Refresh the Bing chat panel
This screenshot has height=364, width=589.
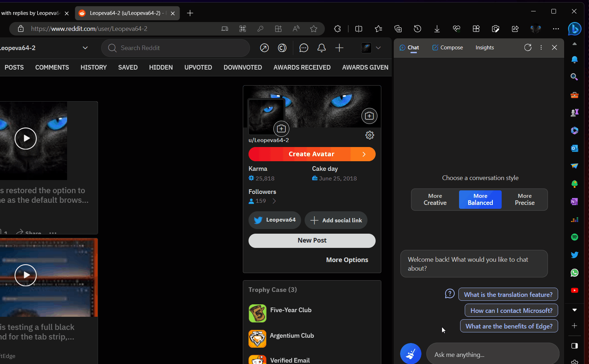click(528, 48)
